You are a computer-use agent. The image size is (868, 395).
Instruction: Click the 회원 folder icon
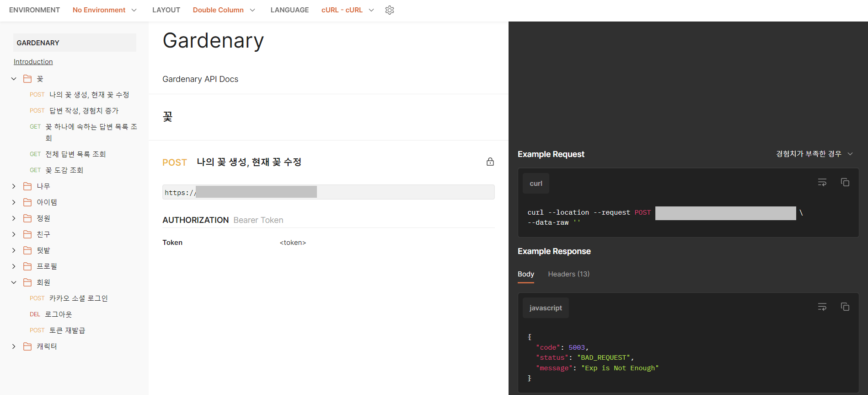pos(27,282)
